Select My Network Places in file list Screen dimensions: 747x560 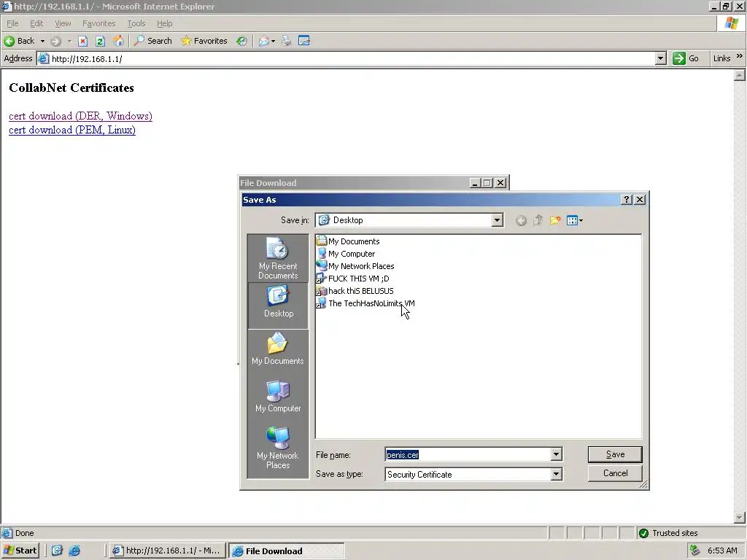click(355, 266)
